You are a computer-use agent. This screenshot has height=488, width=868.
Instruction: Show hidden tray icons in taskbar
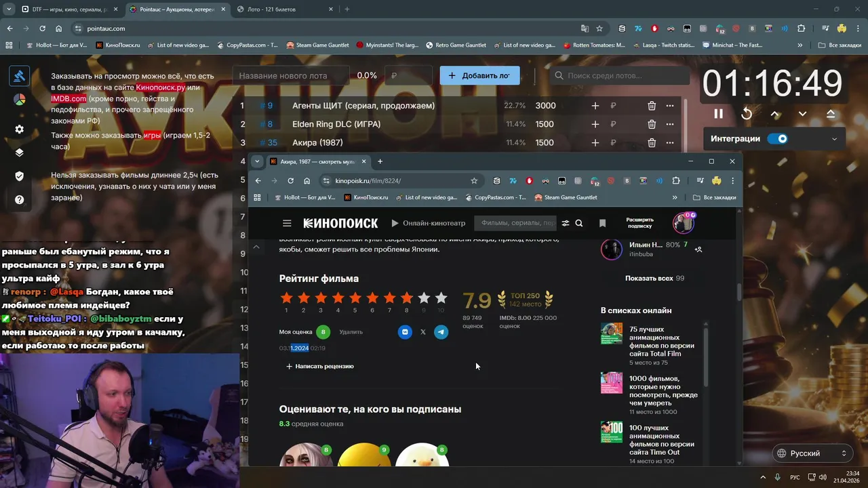763,477
